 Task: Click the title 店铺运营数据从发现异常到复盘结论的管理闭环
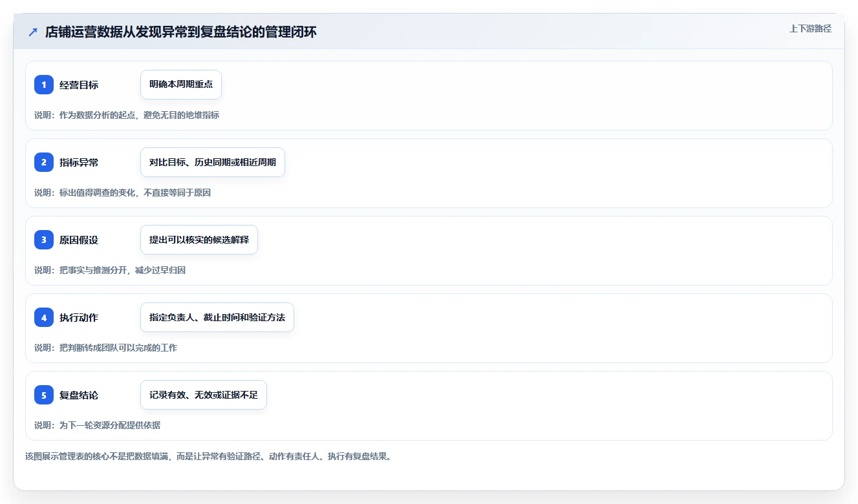[181, 32]
